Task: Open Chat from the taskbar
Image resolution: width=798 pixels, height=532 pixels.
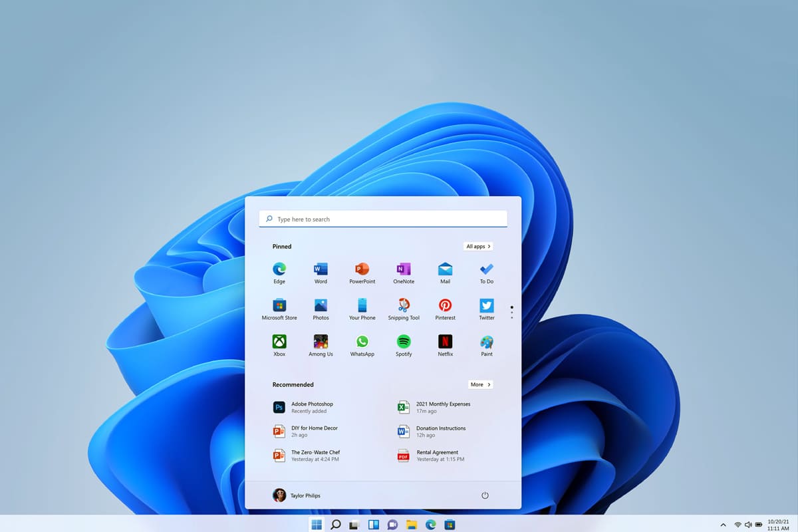Action: tap(392, 524)
